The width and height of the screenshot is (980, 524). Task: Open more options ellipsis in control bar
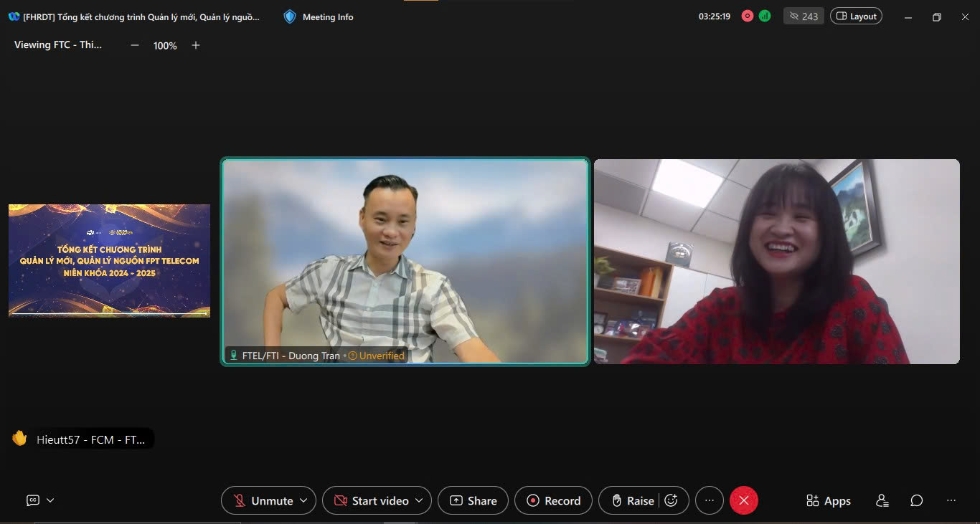point(710,500)
